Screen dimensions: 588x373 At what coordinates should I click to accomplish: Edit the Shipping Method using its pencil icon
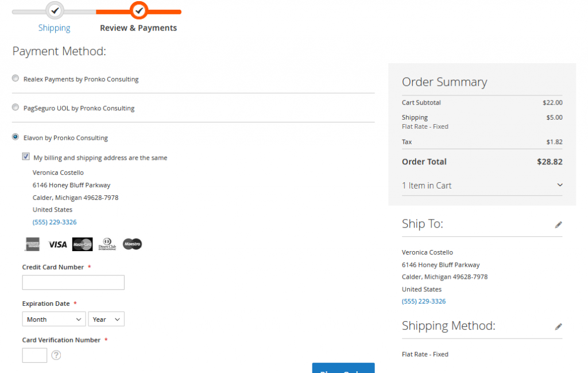click(x=558, y=326)
